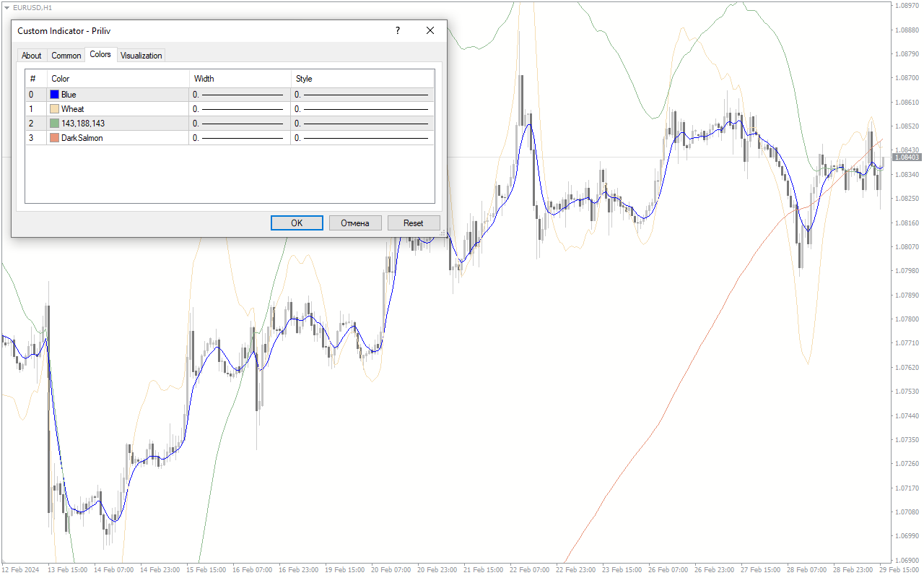
Task: Pick the DarkSalmon color swatch in row 3
Action: click(55, 138)
